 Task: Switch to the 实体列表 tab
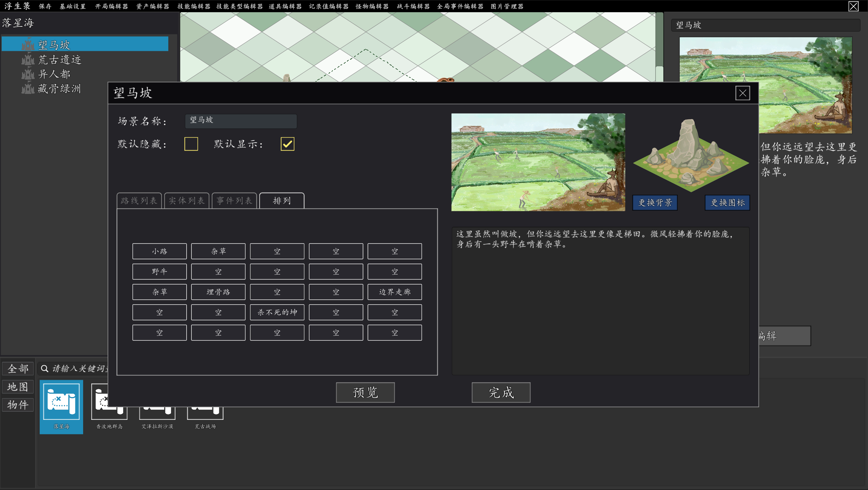point(187,201)
